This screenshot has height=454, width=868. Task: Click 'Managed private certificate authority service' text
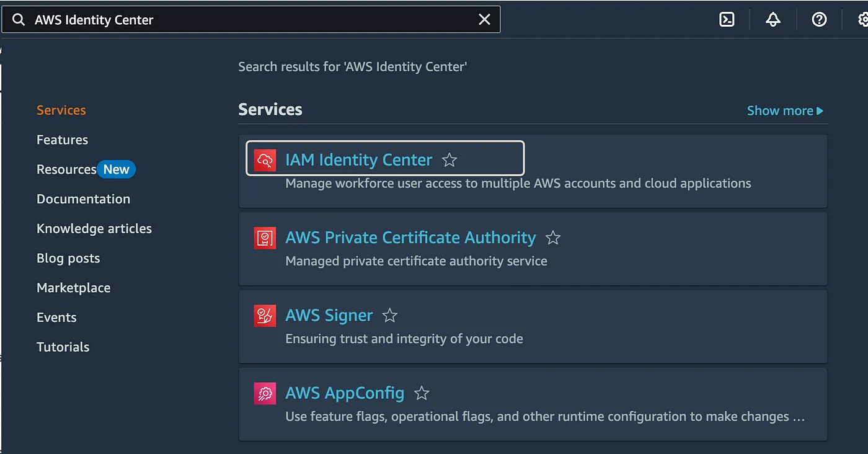pos(416,261)
